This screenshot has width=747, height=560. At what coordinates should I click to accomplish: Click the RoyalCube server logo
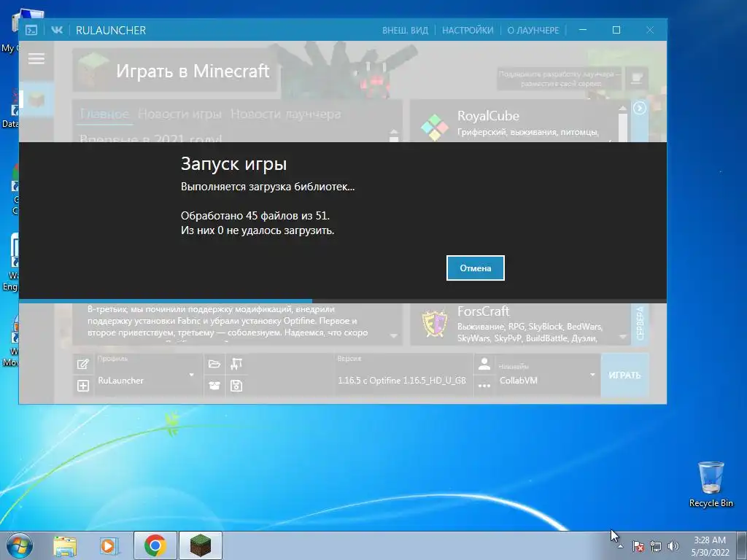[x=435, y=127]
